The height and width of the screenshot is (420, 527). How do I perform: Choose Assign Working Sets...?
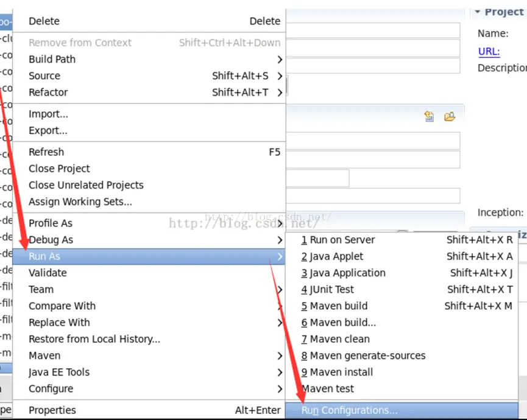[x=149, y=201]
